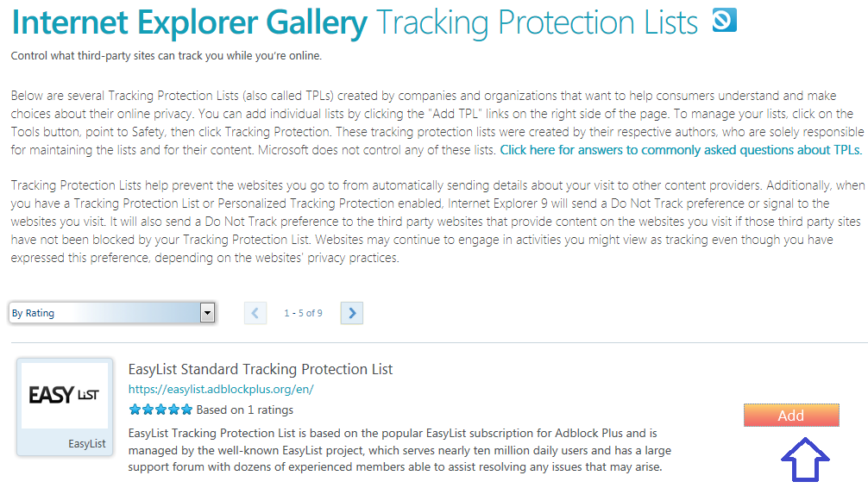Go to the previous results page arrow

255,313
